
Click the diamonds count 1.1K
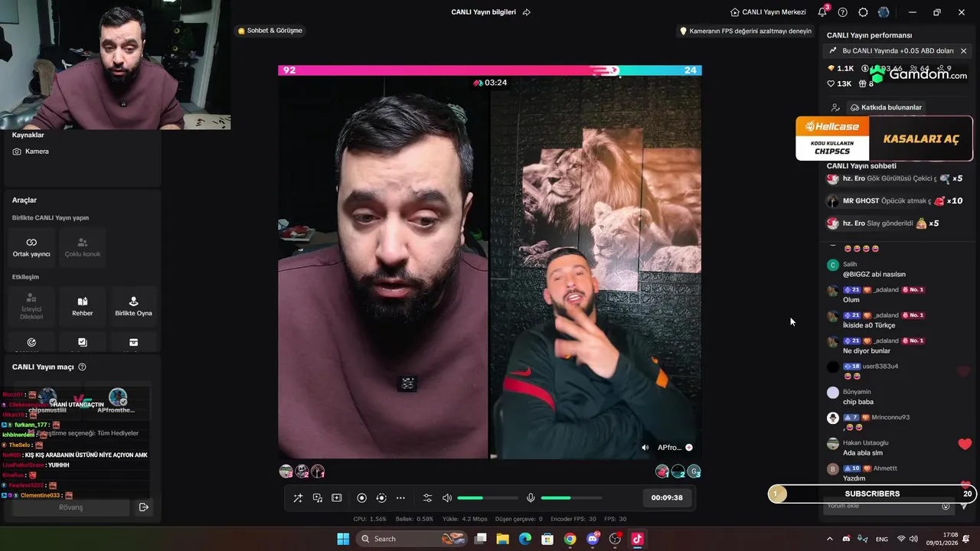[x=841, y=69]
